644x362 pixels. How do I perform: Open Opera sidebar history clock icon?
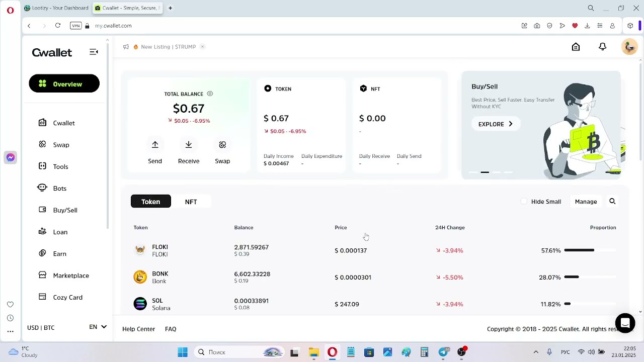click(x=10, y=318)
